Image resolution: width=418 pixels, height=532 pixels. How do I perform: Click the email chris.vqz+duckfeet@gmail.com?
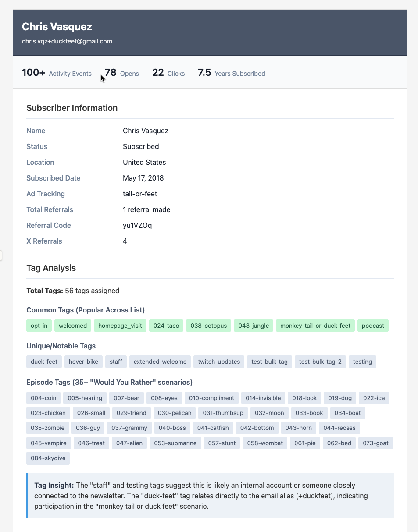coord(67,41)
